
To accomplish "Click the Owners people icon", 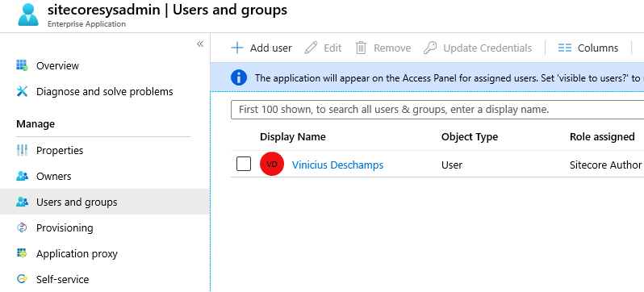I will coord(22,176).
